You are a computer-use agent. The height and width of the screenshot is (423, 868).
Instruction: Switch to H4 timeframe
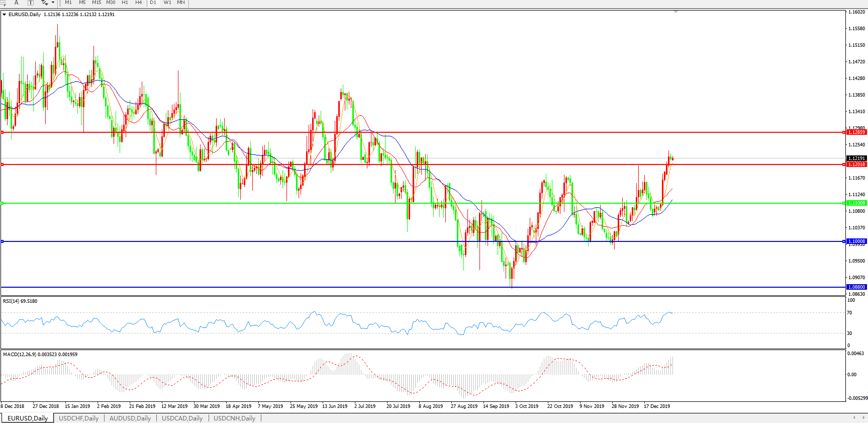click(139, 3)
